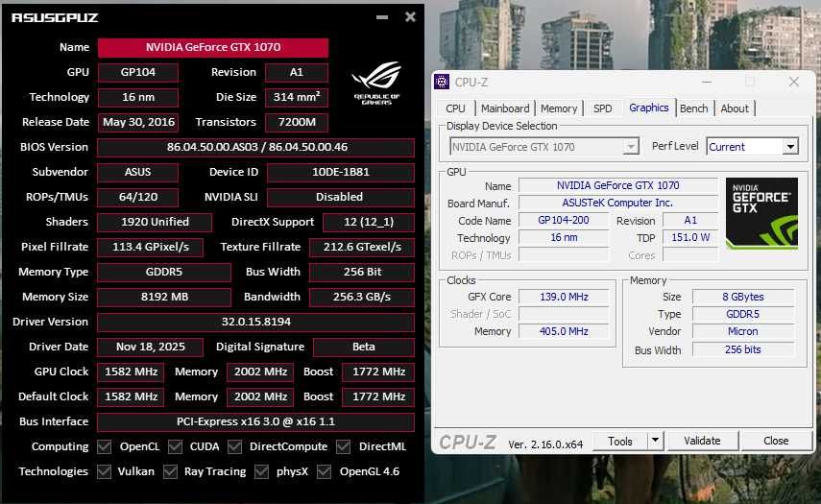The image size is (821, 504).
Task: Minimize the CPU-Z window
Action: point(707,82)
